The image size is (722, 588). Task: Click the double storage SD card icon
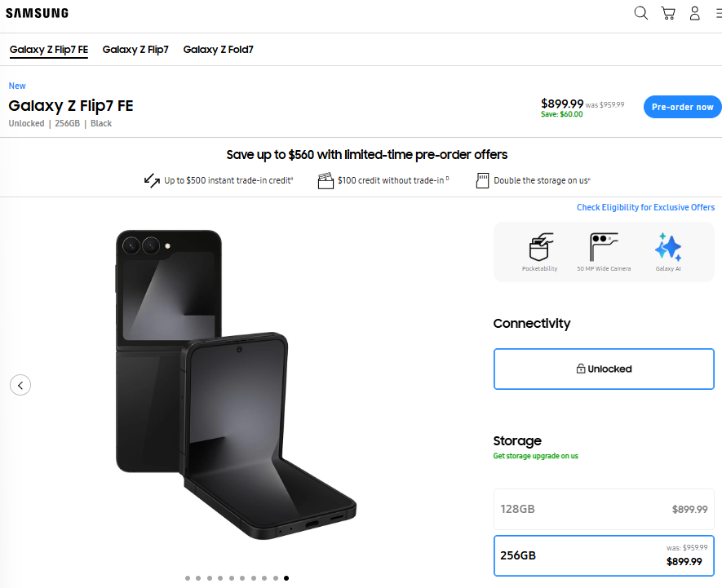(482, 180)
